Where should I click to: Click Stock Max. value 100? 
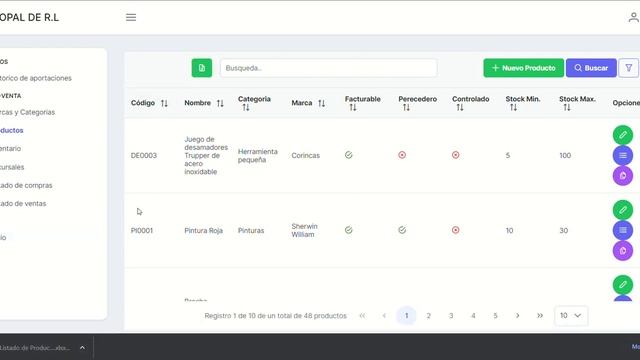tap(565, 156)
